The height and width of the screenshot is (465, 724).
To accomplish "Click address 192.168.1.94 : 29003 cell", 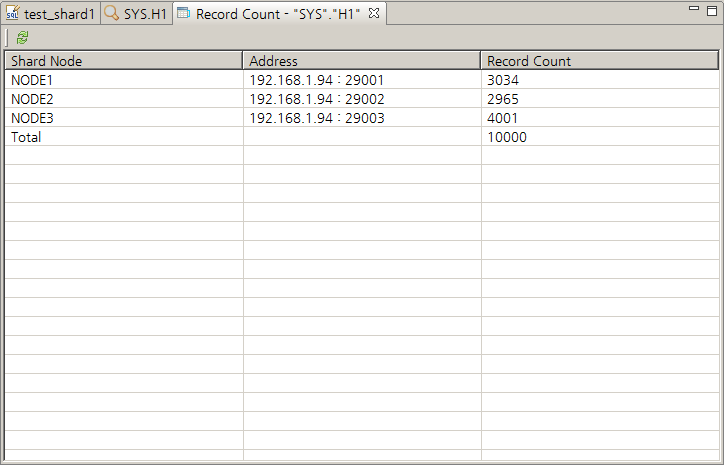I will coord(316,118).
